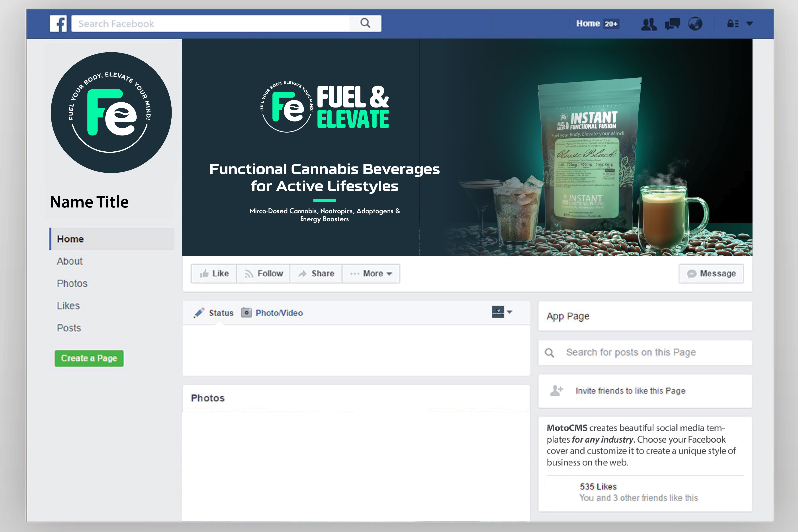The height and width of the screenshot is (532, 798).
Task: Click the Invite friends person icon
Action: pos(556,391)
